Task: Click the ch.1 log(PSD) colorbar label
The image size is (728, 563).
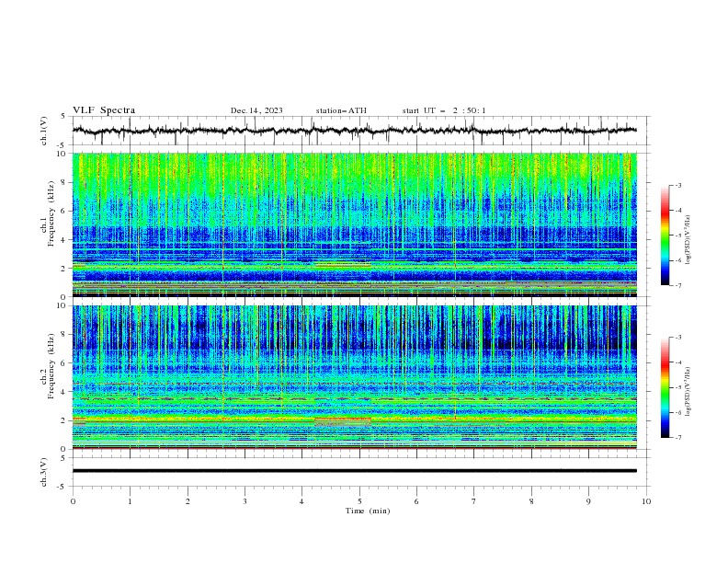Action: pyautogui.click(x=688, y=240)
